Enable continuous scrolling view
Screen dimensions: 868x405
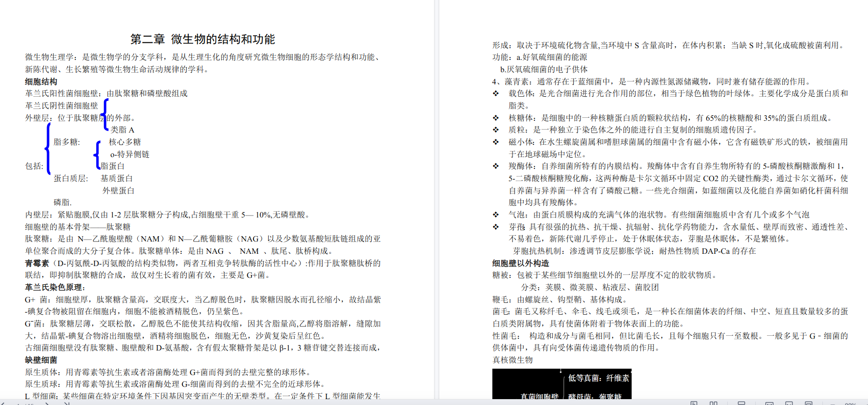coord(741,404)
